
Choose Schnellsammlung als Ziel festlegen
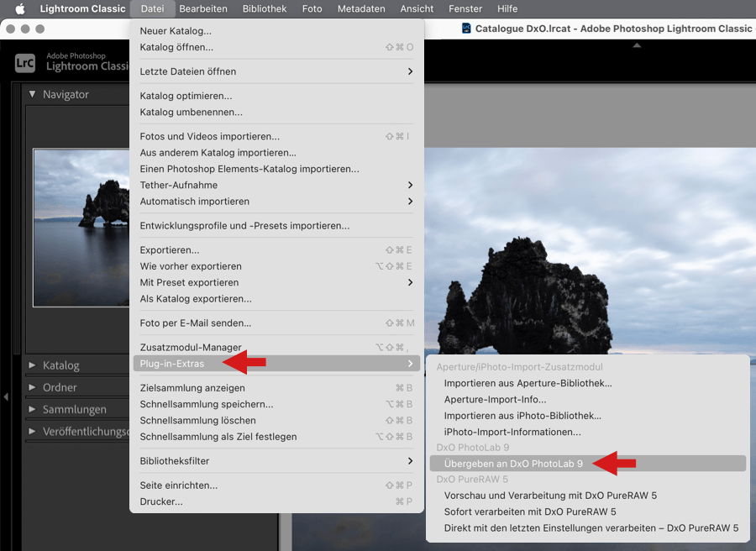point(276,437)
